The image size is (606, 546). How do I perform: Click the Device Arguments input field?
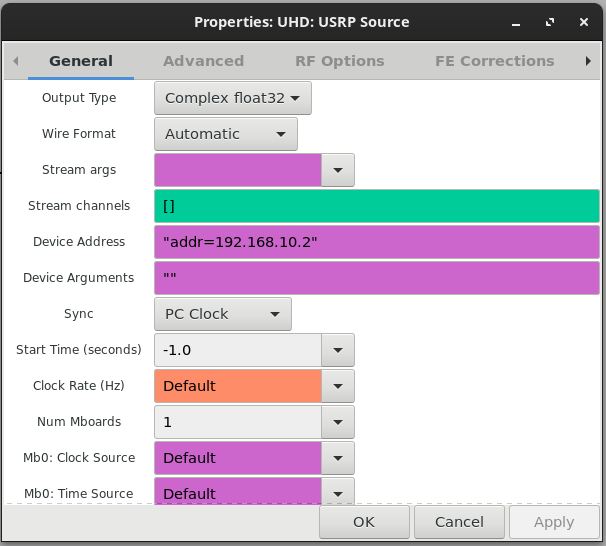coord(377,278)
